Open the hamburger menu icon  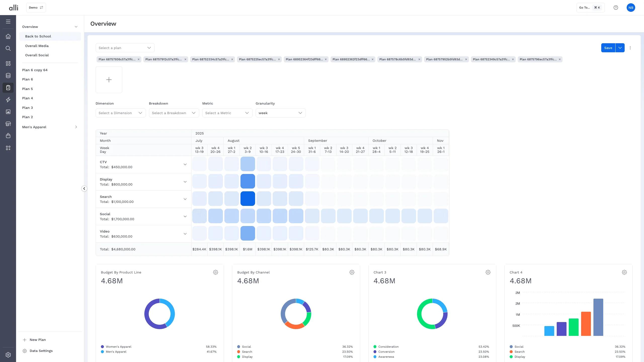[8, 22]
